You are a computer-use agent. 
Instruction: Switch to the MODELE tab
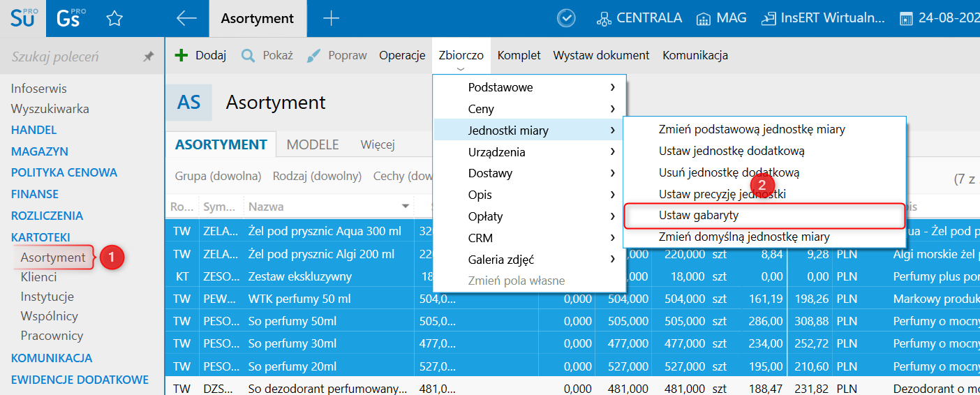coord(313,144)
